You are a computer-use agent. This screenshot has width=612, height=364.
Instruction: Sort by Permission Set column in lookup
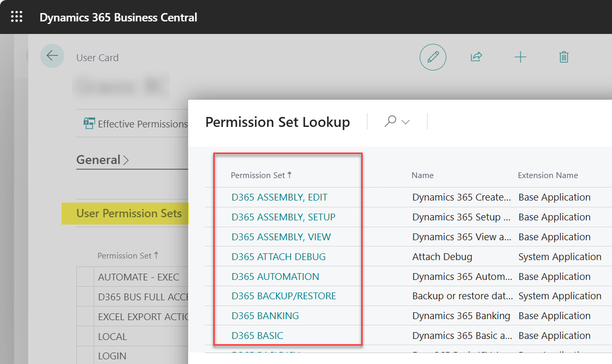point(261,175)
